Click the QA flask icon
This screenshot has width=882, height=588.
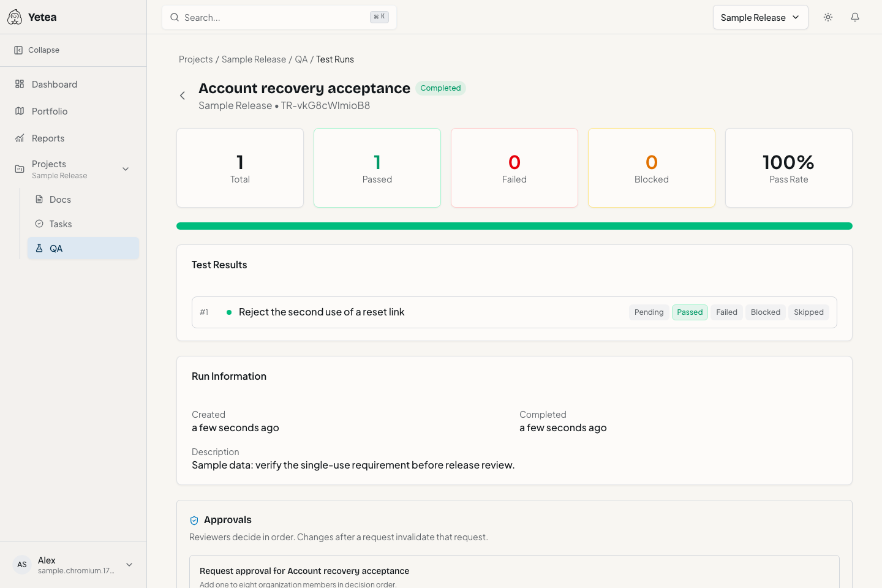point(39,248)
